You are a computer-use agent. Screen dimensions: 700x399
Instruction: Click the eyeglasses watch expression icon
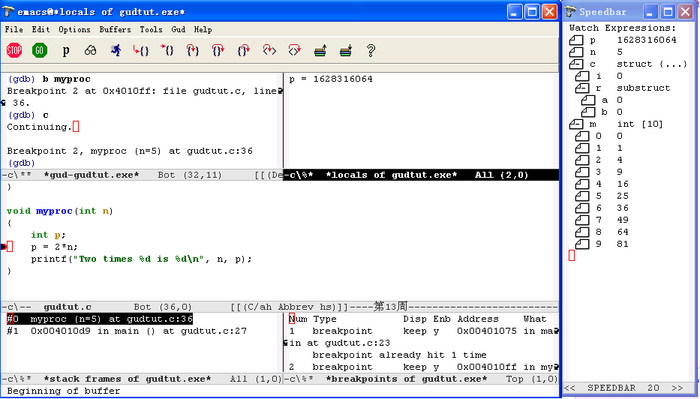[x=90, y=50]
